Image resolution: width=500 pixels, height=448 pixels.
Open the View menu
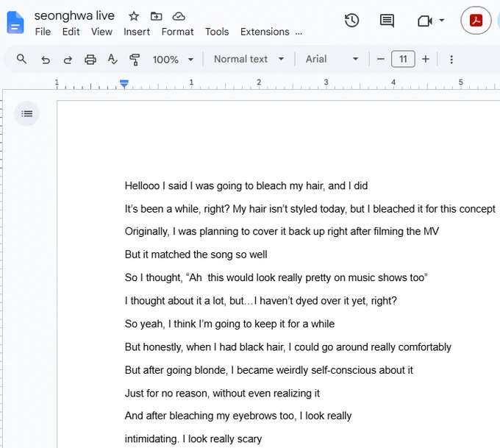point(101,32)
